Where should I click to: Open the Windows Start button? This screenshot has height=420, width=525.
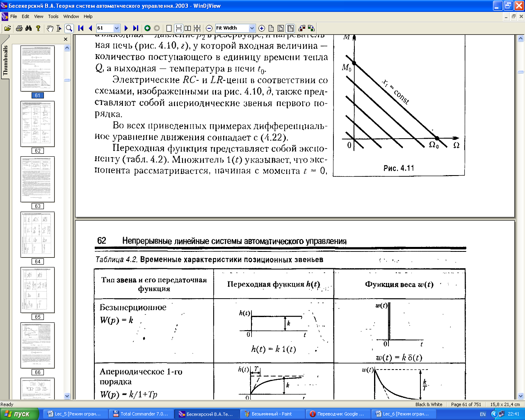point(20,414)
